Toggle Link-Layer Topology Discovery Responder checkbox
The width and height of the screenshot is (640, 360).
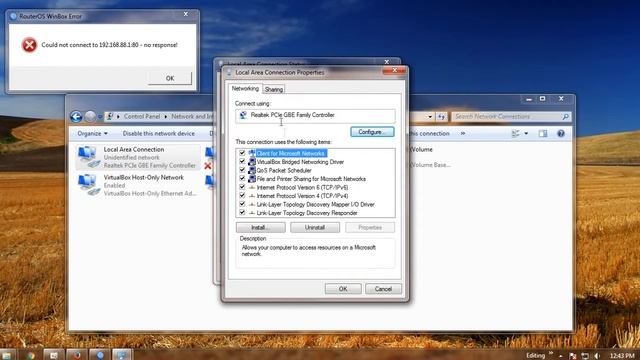[x=242, y=213]
